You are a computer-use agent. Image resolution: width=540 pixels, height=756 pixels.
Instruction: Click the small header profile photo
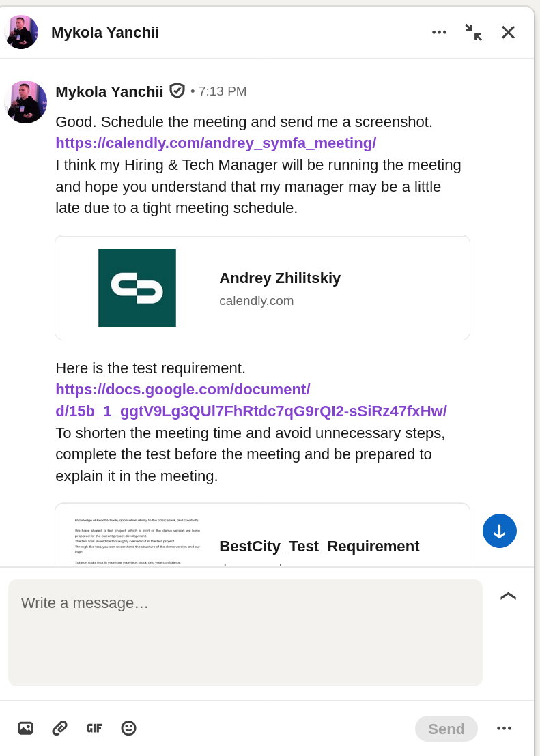click(x=21, y=32)
